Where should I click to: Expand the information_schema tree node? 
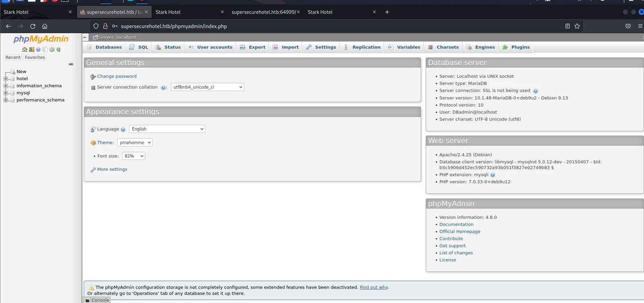tap(6, 86)
